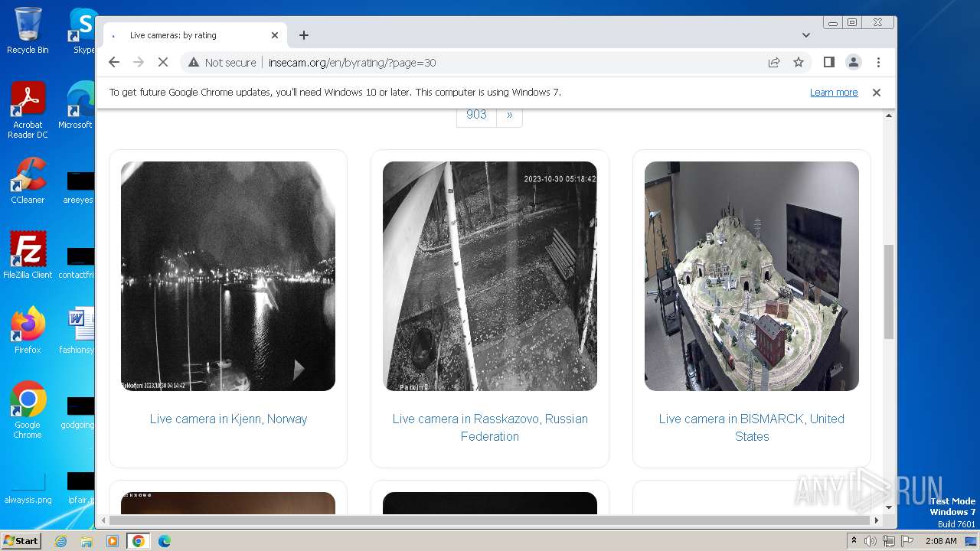Screen dimensions: 980x551
Task: Open Chrome side panel
Action: pos(828,63)
